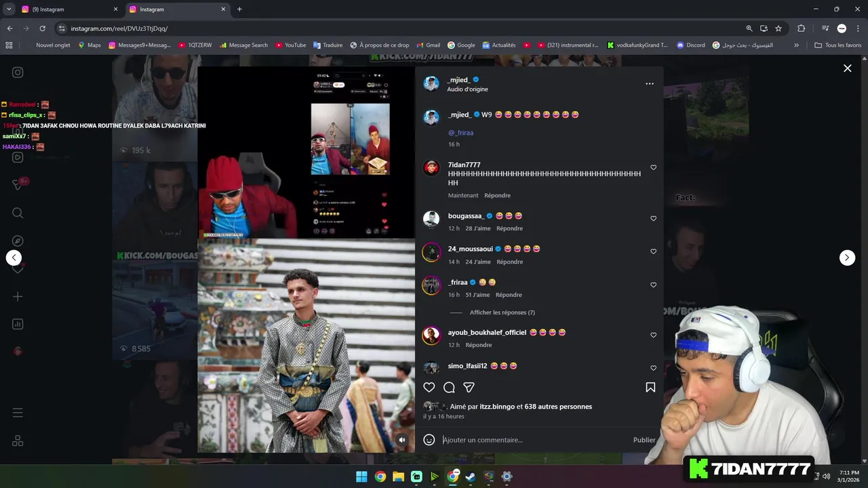Open File Explorer from the taskbar
The width and height of the screenshot is (868, 488).
tap(398, 476)
